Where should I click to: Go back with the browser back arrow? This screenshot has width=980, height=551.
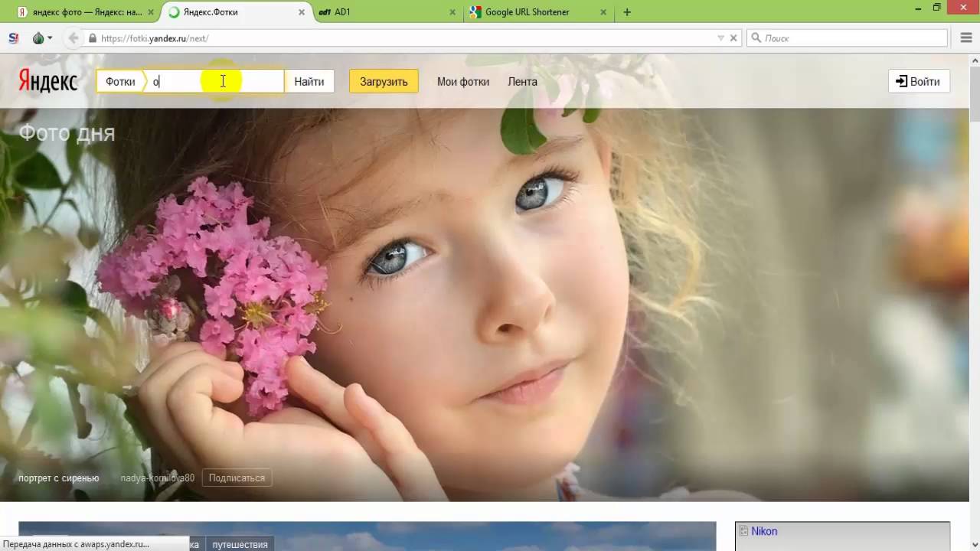click(73, 37)
